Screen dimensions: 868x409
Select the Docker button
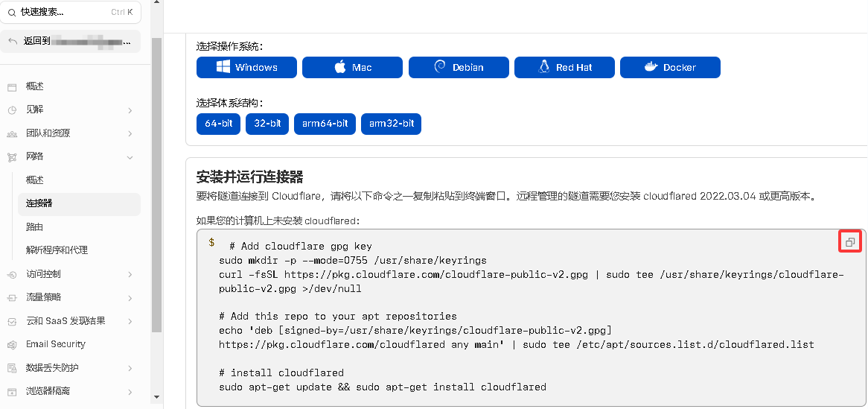(670, 67)
